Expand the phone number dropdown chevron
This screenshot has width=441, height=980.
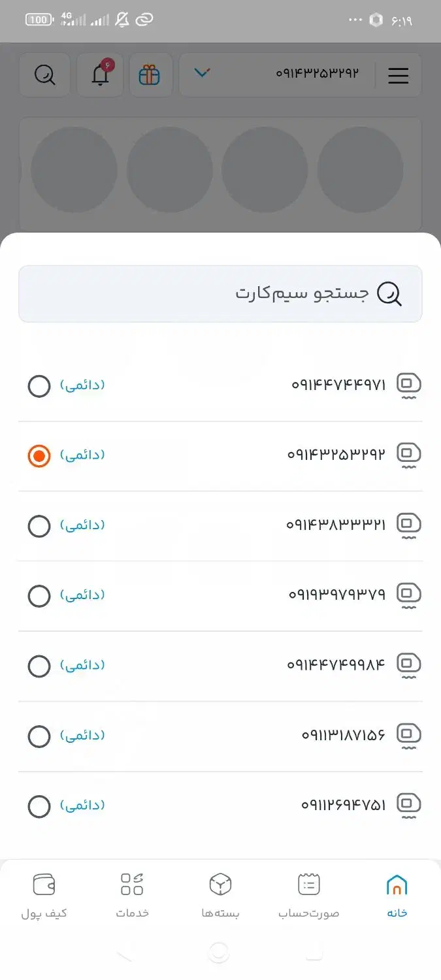click(x=203, y=74)
